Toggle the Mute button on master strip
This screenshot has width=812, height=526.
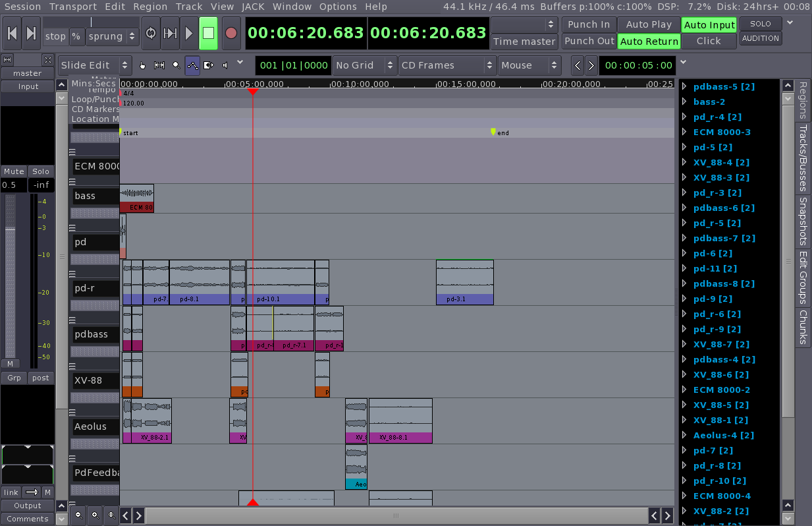pyautogui.click(x=13, y=171)
